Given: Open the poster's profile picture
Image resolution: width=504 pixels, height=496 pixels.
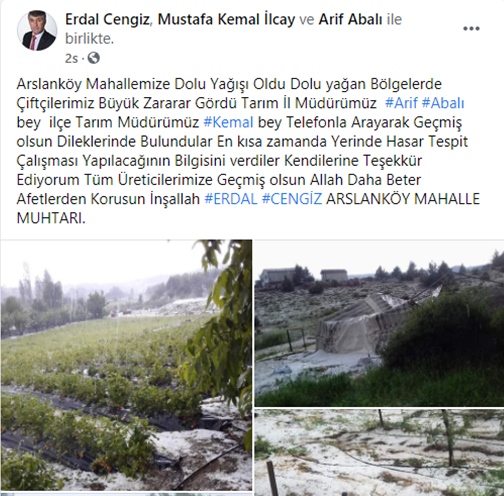Looking at the screenshot, I should [x=37, y=30].
